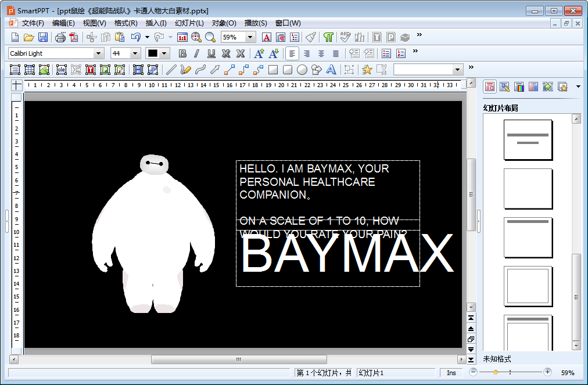Image resolution: width=588 pixels, height=385 pixels.
Task: Save the presentation with the floppy icon
Action: 43,37
